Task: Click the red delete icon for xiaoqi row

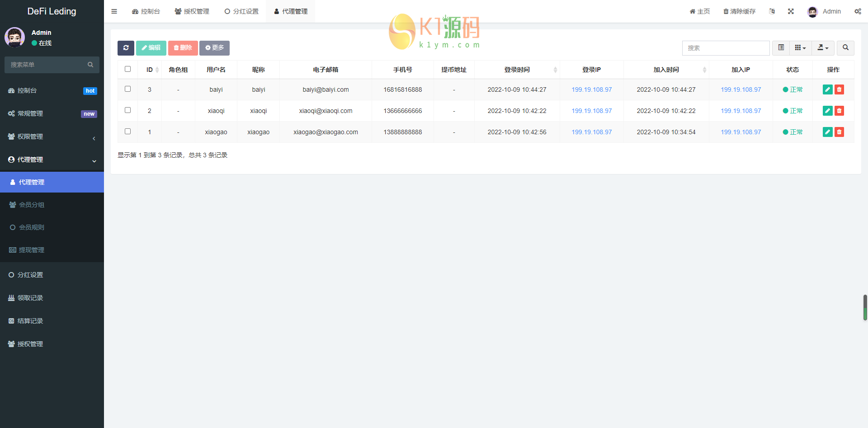Action: (x=839, y=111)
